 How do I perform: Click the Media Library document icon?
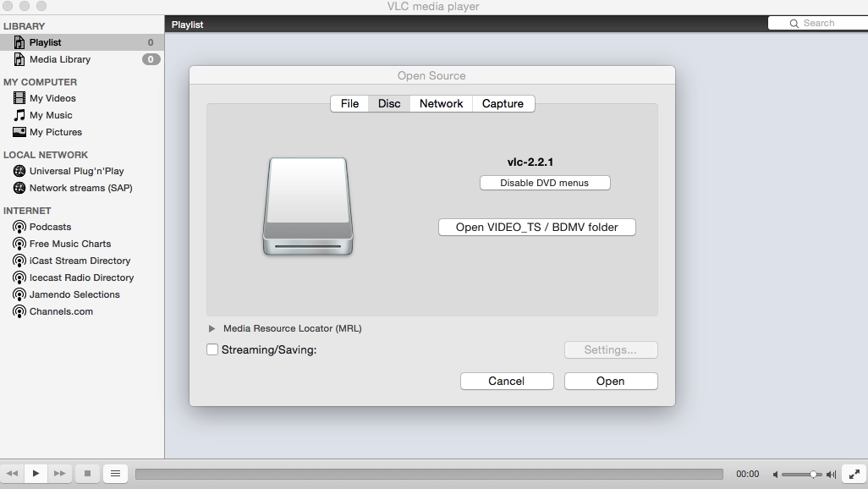[19, 59]
